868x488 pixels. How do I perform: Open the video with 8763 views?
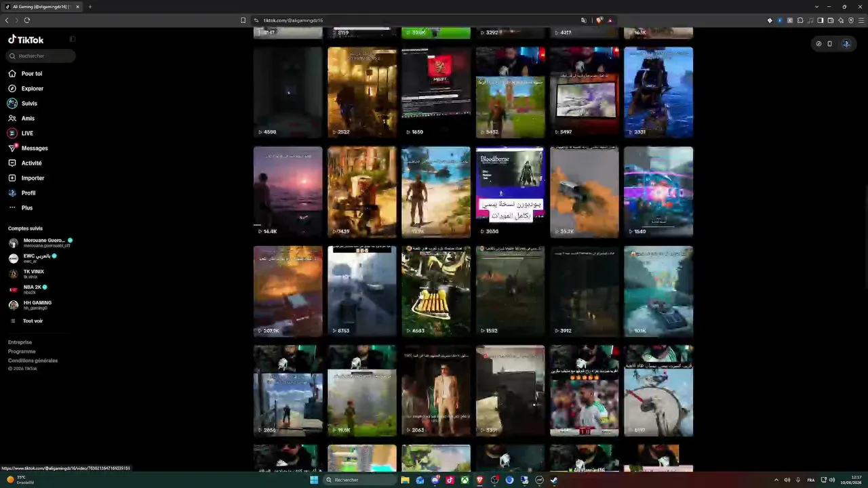point(362,291)
